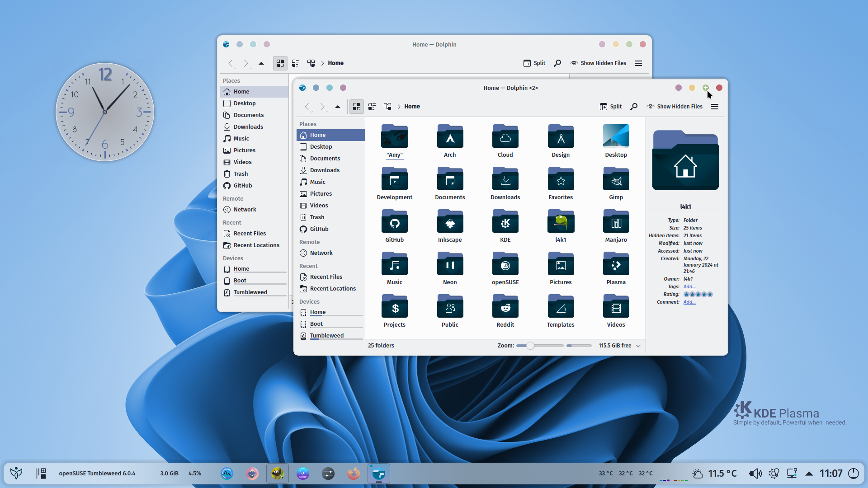Expand breadcrumb chevron in back Dolphin window
Screen dimensions: 868x488
click(322, 63)
